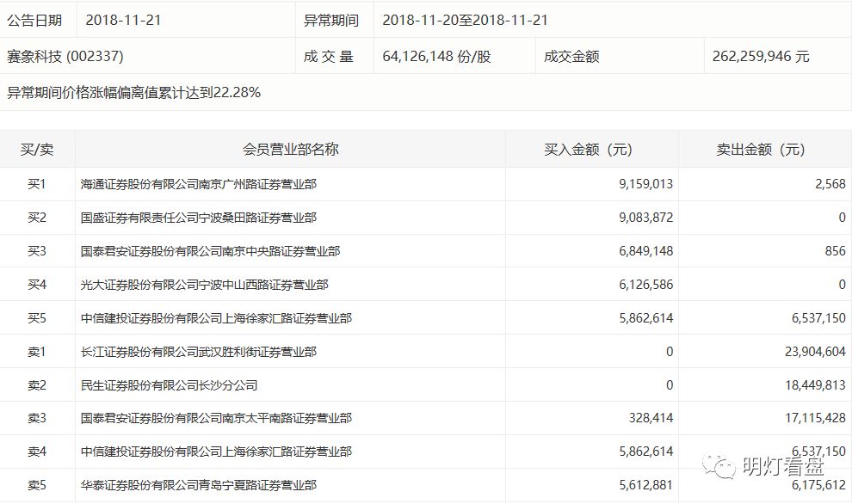Select 华泰证券 青岛宁夏路证券营业部 name
This screenshot has height=504, width=852.
point(198,486)
